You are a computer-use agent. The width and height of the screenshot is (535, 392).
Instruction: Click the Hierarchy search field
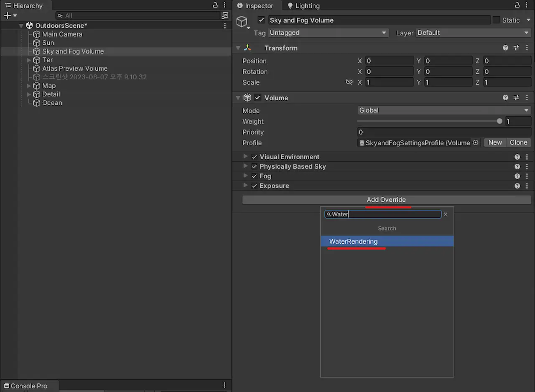click(x=138, y=15)
